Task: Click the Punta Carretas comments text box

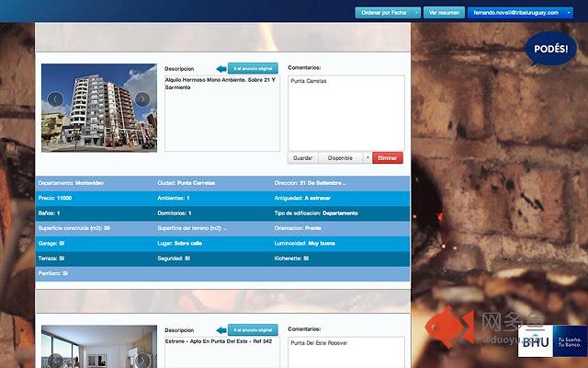Action: 345,110
